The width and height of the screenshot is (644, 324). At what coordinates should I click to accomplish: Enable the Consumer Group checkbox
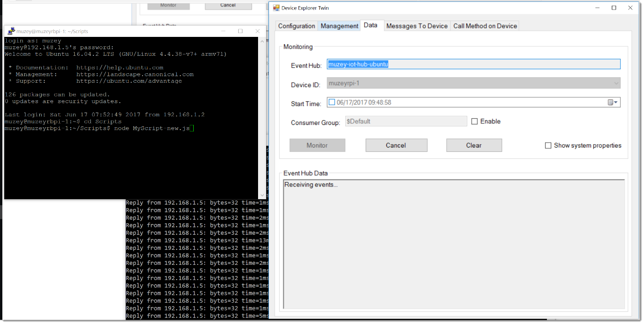tap(474, 122)
